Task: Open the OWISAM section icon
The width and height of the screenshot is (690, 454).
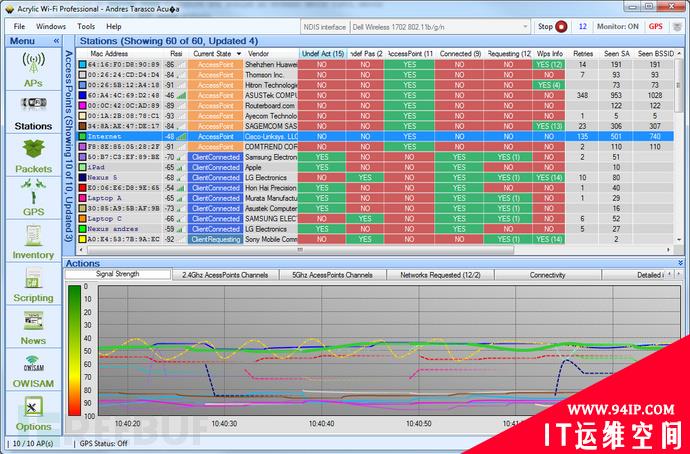Action: point(33,364)
